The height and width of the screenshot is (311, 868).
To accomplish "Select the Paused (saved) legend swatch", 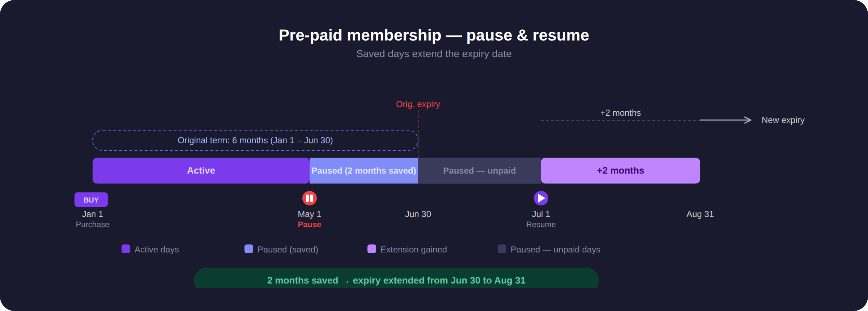I will 249,249.
